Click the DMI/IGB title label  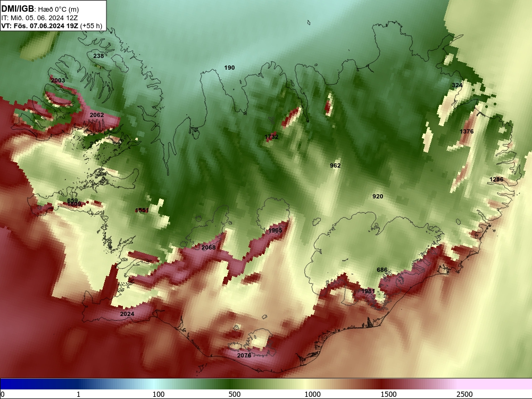pos(18,9)
